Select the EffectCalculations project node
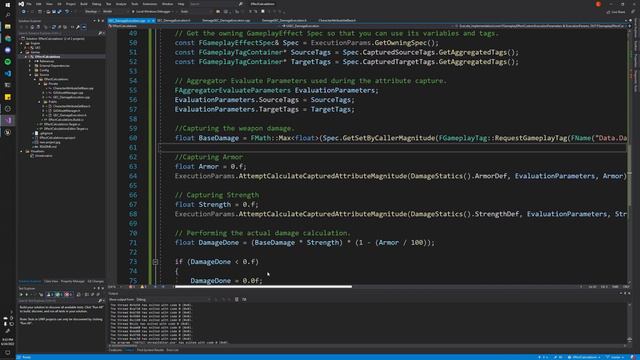The height and width of the screenshot is (360, 640). [47, 57]
